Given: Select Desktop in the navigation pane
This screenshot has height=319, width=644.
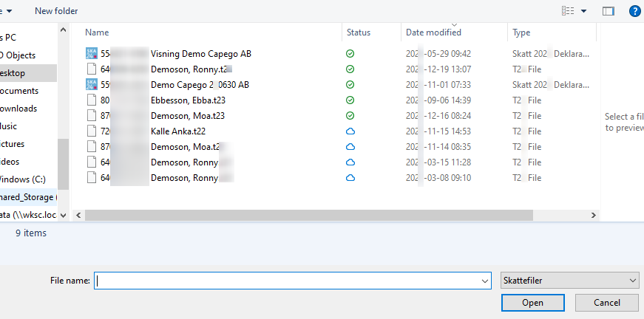Looking at the screenshot, I should point(28,73).
